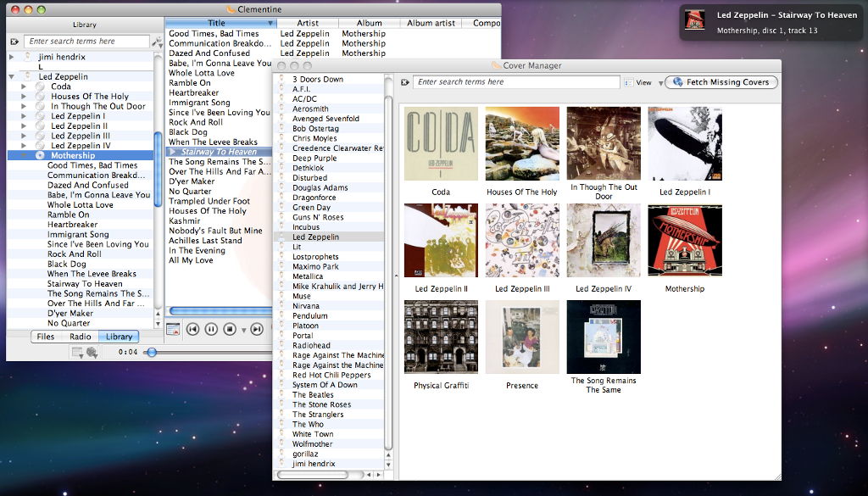Select the Led Zeppelin IV album cover thumbnail
Image resolution: width=868 pixels, height=496 pixels.
pos(604,241)
